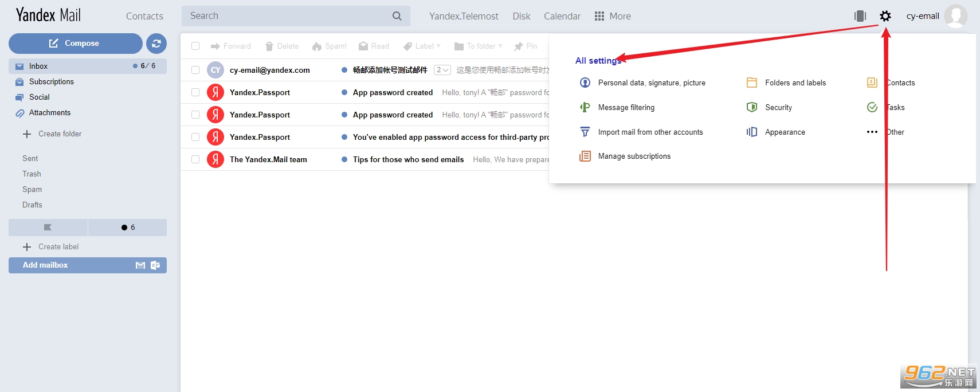Click the Yandex Mail logo
Image resolution: width=980 pixels, height=392 pixels.
(x=48, y=15)
